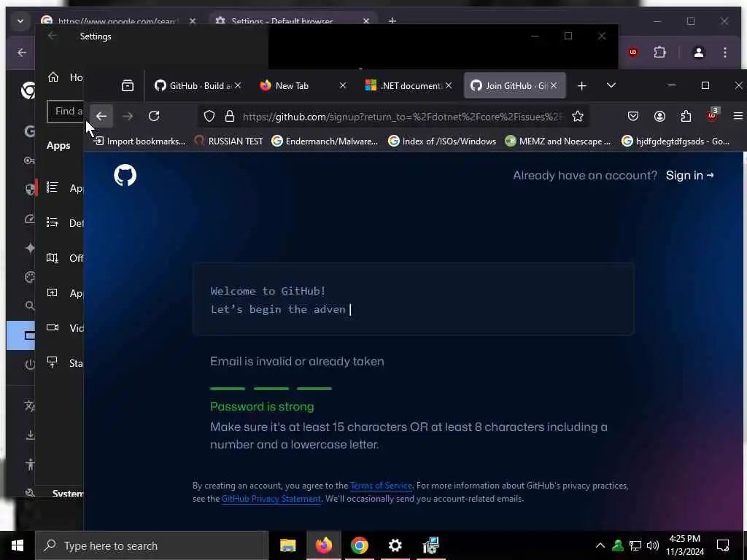Open Settings gear from taskbar
Image resolution: width=747 pixels, height=560 pixels.
[395, 545]
